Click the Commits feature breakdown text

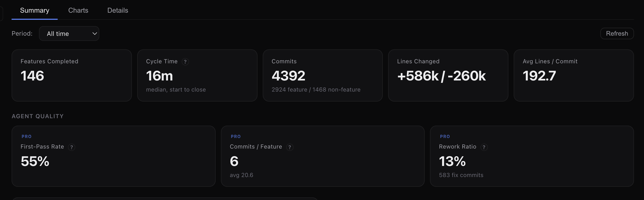click(x=316, y=89)
